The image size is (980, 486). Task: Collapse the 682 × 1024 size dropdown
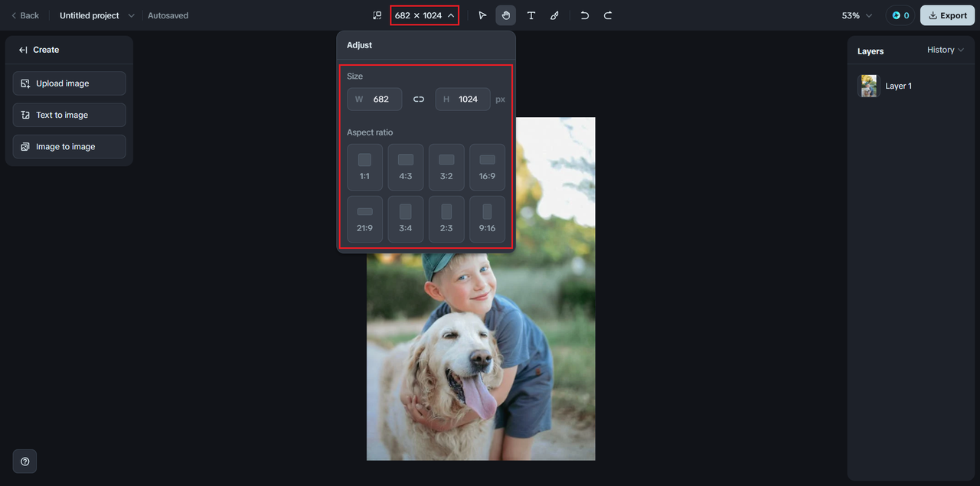click(x=424, y=15)
